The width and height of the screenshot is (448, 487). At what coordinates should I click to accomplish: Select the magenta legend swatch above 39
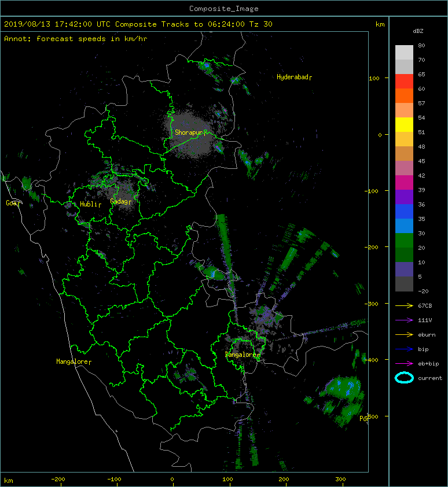pos(404,183)
